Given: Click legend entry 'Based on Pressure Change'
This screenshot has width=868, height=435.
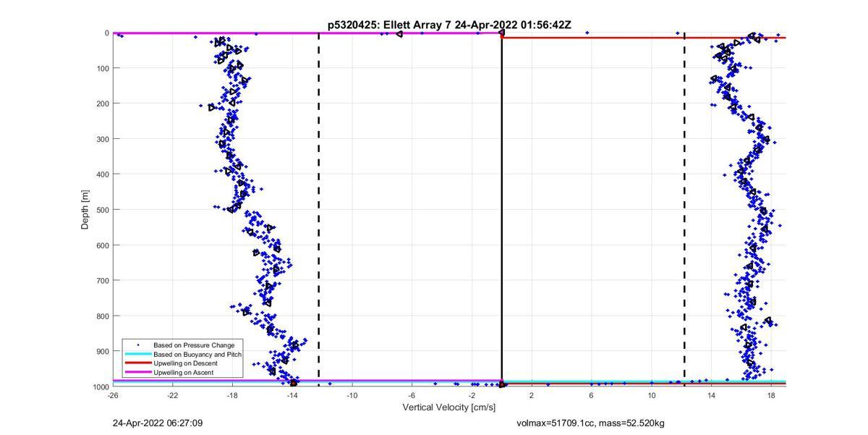Looking at the screenshot, I should pyautogui.click(x=194, y=345).
